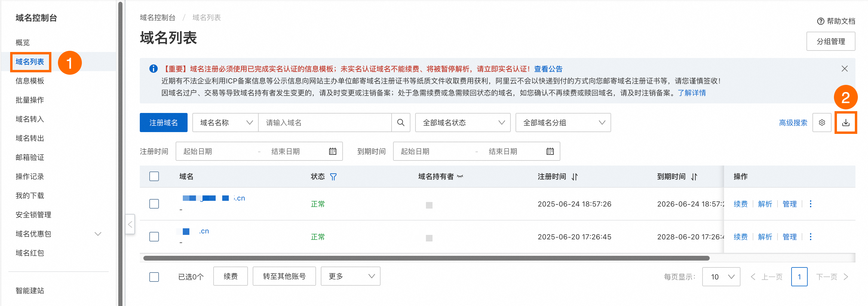Sort by expiry time arrows

[694, 177]
